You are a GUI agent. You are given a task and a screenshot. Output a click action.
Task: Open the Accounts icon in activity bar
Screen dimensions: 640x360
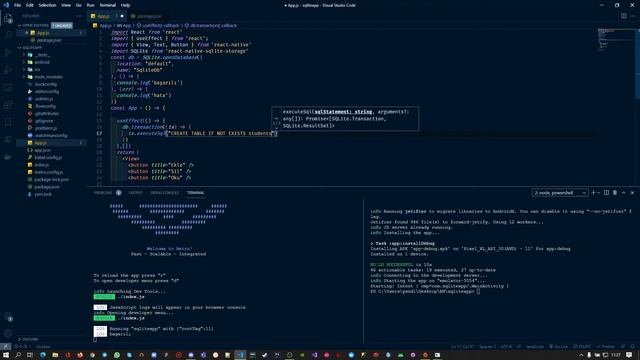(x=8, y=316)
